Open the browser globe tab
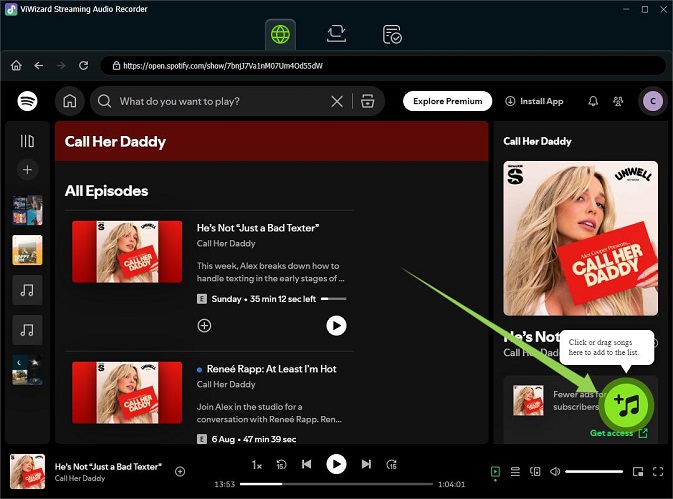673x499 pixels. [280, 34]
